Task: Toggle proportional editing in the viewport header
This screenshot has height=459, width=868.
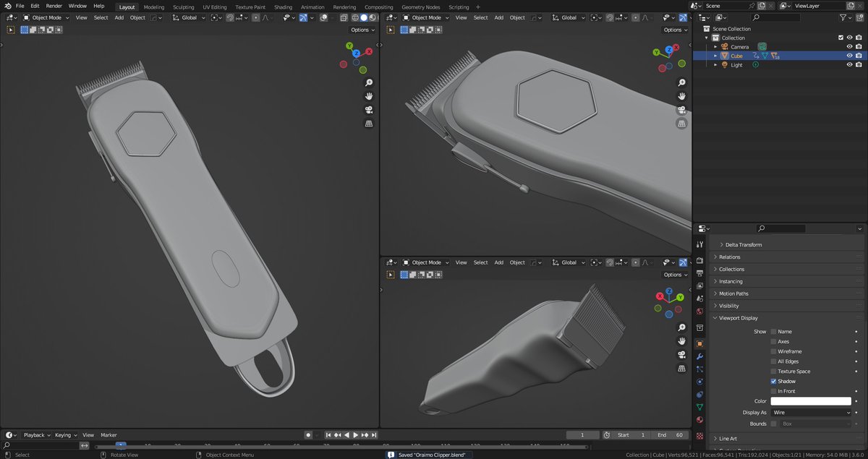Action: click(255, 17)
